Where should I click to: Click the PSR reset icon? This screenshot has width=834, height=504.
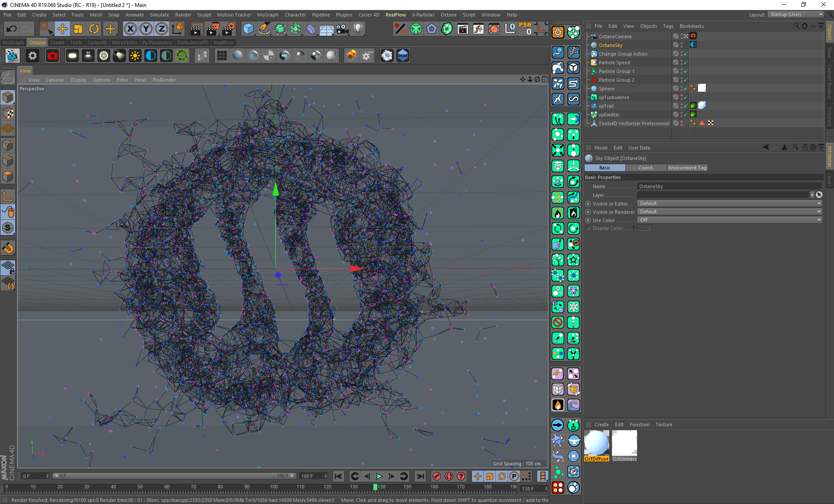pyautogui.click(x=525, y=29)
